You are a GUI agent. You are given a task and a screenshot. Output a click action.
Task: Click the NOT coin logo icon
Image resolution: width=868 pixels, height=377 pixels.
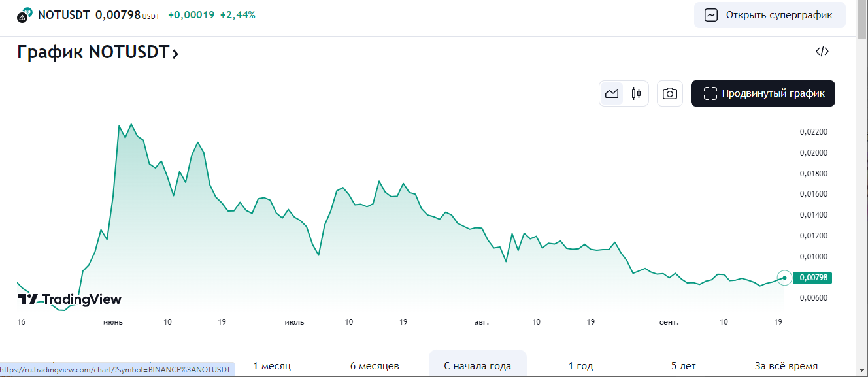(x=25, y=15)
